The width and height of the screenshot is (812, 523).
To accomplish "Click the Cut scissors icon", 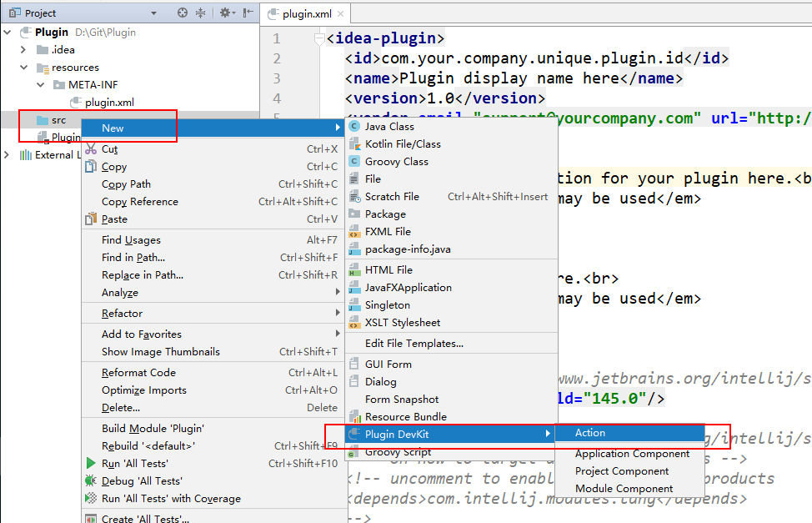I will (91, 148).
